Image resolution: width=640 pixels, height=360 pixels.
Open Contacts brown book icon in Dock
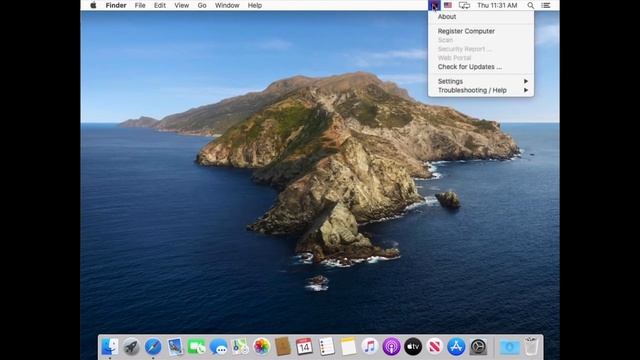(283, 347)
